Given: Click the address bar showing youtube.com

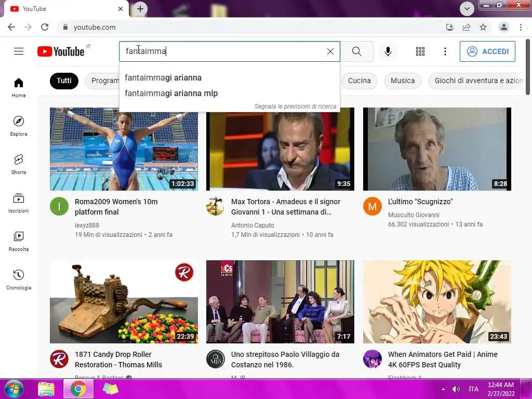Looking at the screenshot, I should 251,27.
